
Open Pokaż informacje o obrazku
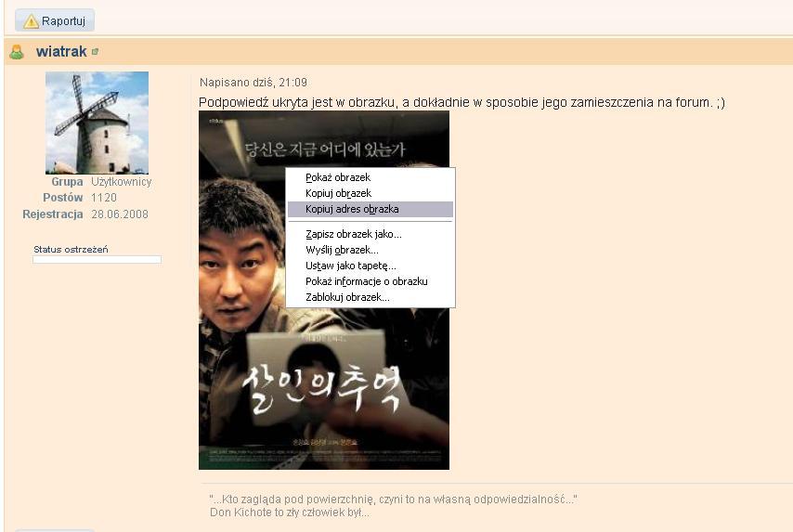coord(370,281)
